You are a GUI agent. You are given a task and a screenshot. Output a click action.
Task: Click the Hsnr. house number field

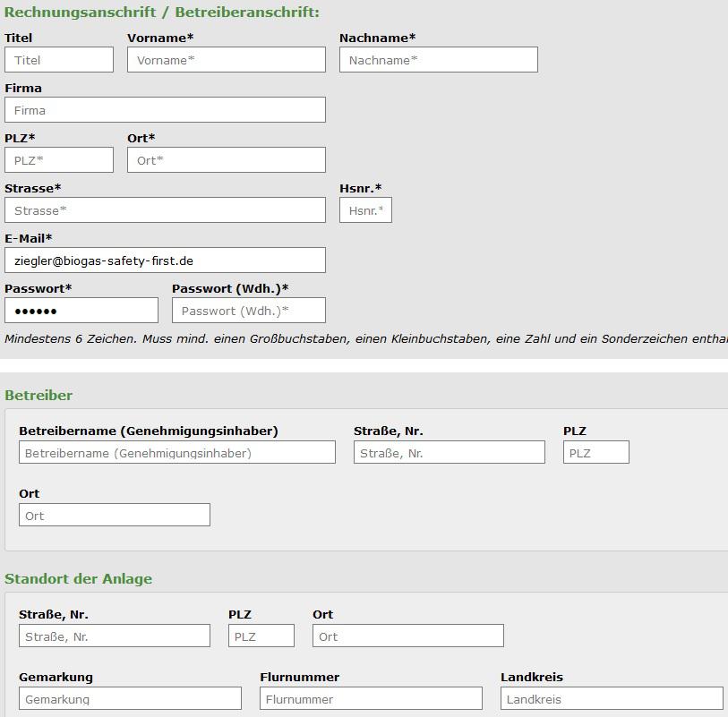click(365, 210)
